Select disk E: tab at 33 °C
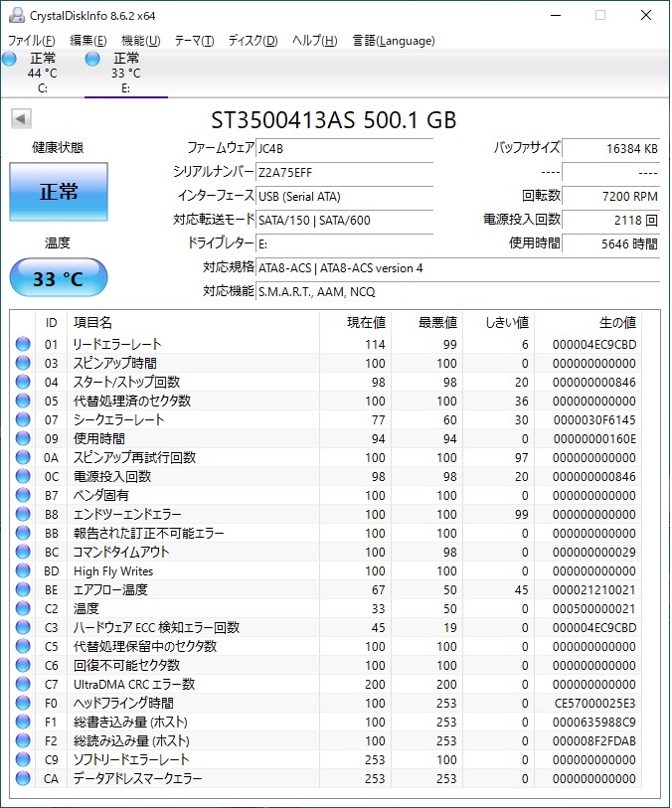Viewport: 672px width, 808px height. (125, 73)
